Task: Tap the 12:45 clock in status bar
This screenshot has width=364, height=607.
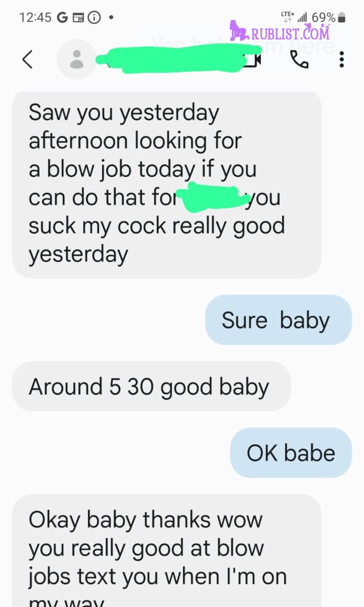Action: point(35,17)
